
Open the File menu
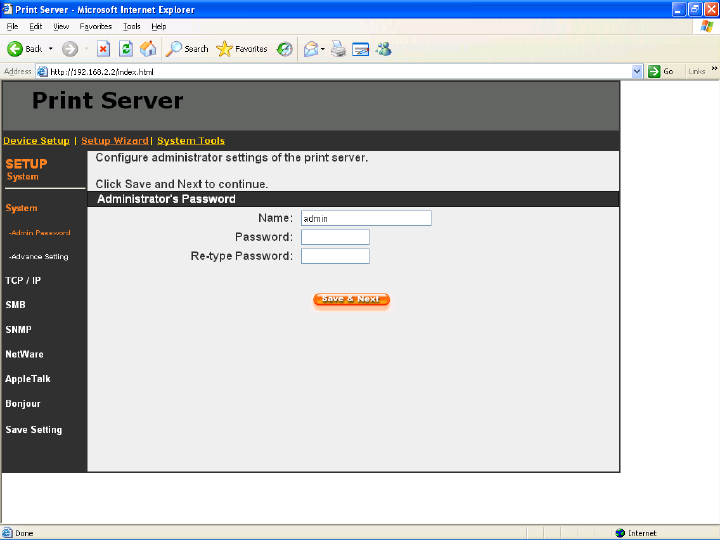pos(12,27)
